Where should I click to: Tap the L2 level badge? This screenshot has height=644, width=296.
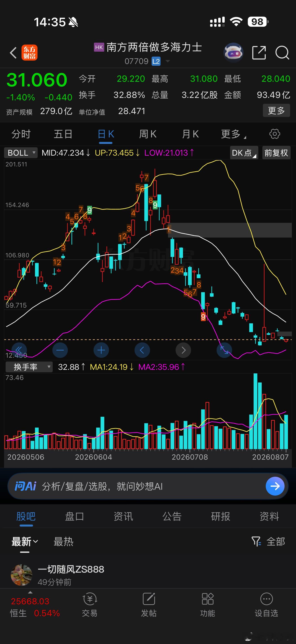[156, 61]
